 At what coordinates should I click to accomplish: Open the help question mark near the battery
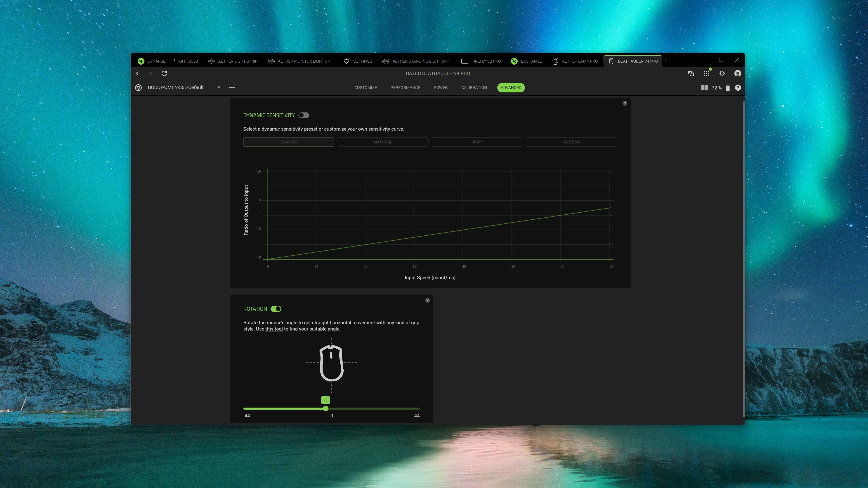[x=738, y=88]
